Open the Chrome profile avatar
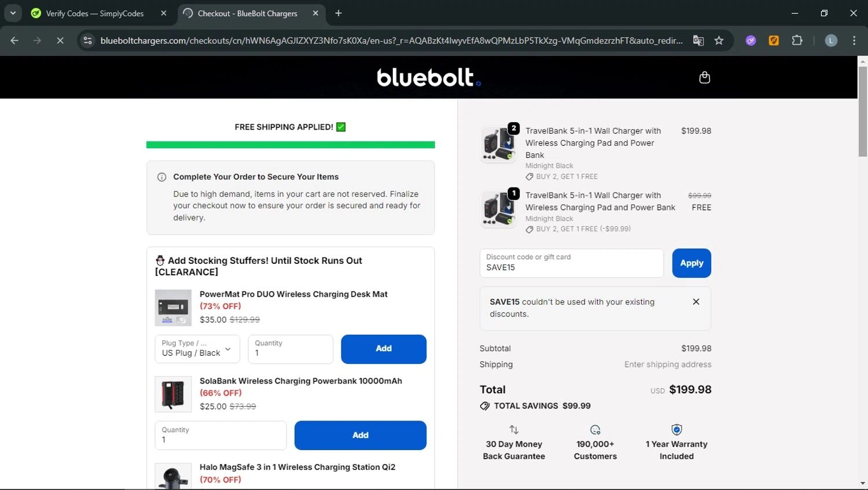The height and width of the screenshot is (490, 868). pyautogui.click(x=831, y=40)
